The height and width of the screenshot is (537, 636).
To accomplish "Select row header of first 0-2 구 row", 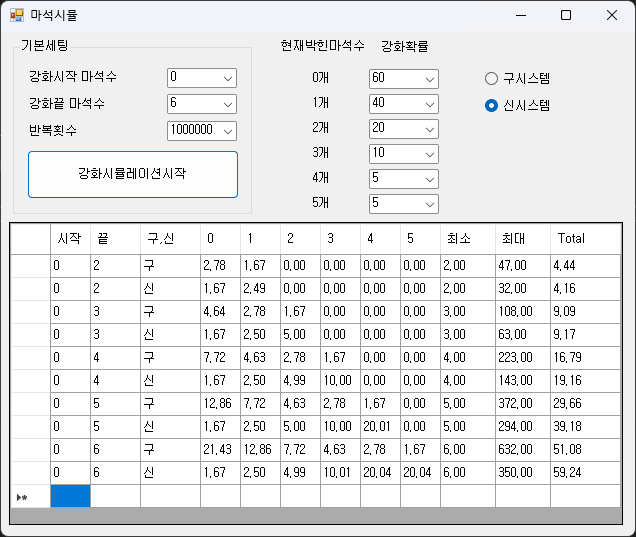I will [30, 266].
